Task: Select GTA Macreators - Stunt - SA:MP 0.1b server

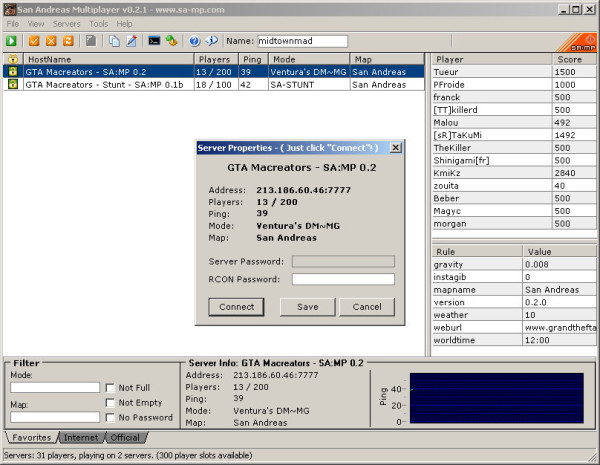Action: pos(214,84)
